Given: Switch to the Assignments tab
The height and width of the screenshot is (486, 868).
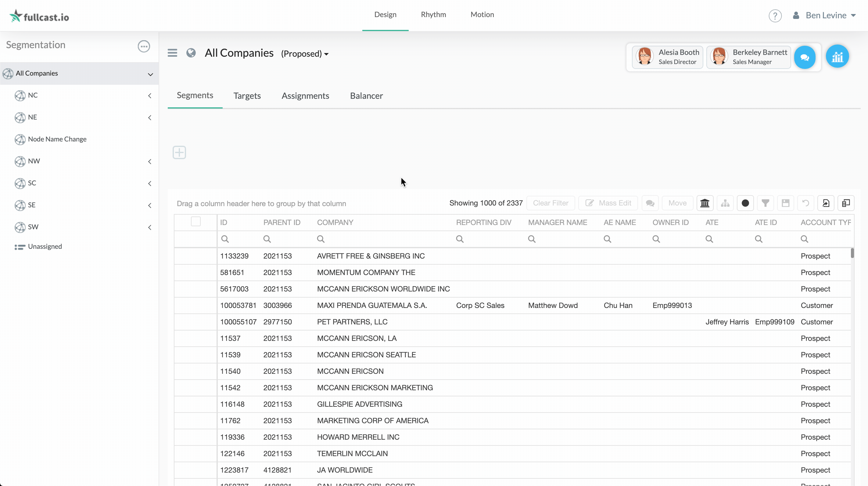Looking at the screenshot, I should pos(305,96).
